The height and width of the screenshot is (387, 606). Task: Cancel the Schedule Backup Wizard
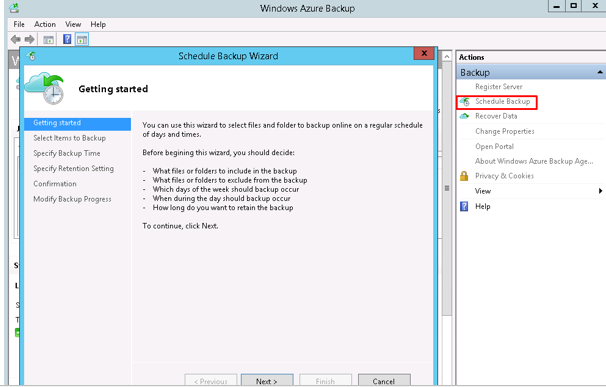384,380
